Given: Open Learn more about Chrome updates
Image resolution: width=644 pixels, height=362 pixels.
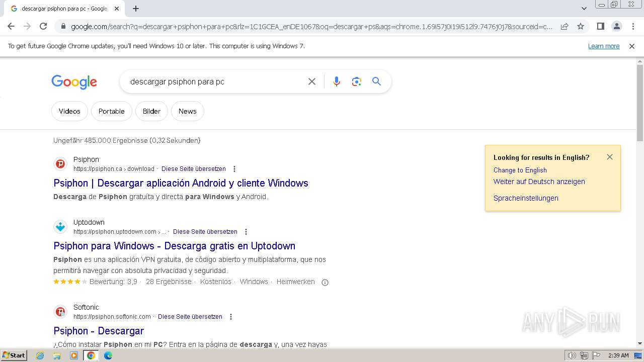Looking at the screenshot, I should click(x=604, y=46).
